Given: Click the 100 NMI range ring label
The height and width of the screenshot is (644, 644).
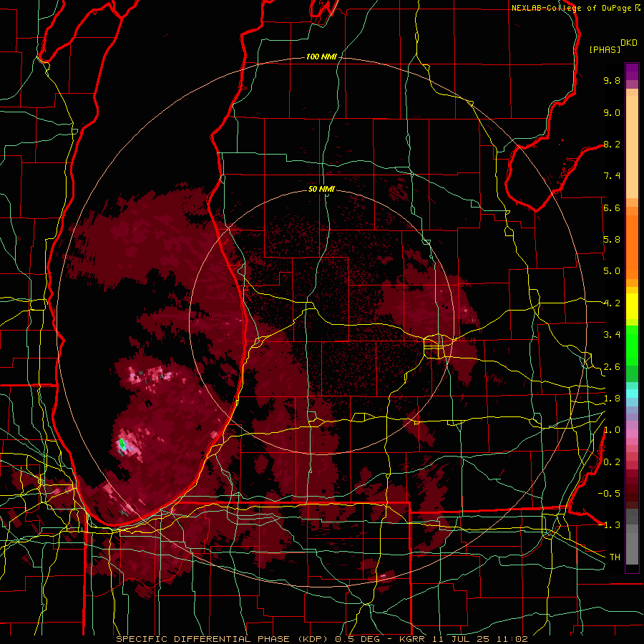Looking at the screenshot, I should [321, 57].
